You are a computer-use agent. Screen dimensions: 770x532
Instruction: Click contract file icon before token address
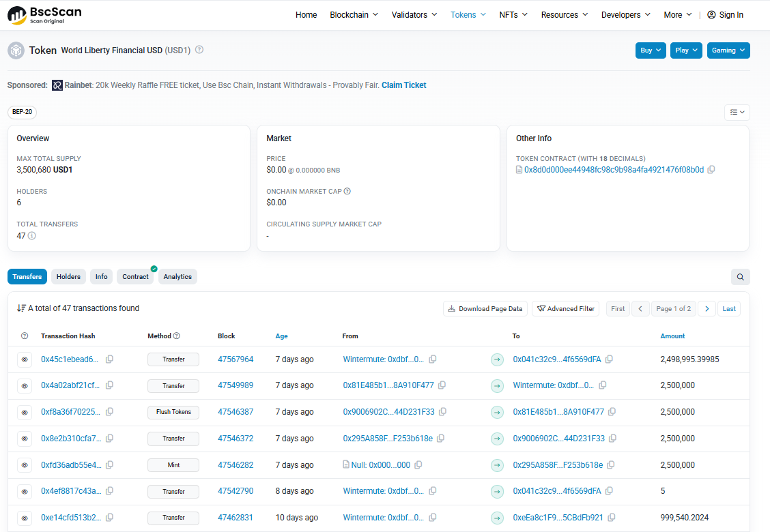pos(519,170)
